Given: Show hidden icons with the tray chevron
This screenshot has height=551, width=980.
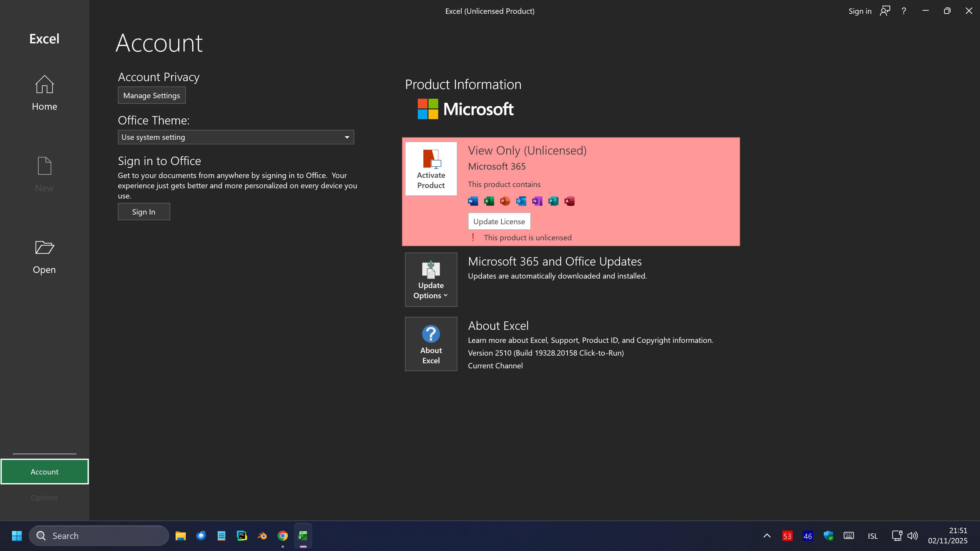Looking at the screenshot, I should coord(767,536).
